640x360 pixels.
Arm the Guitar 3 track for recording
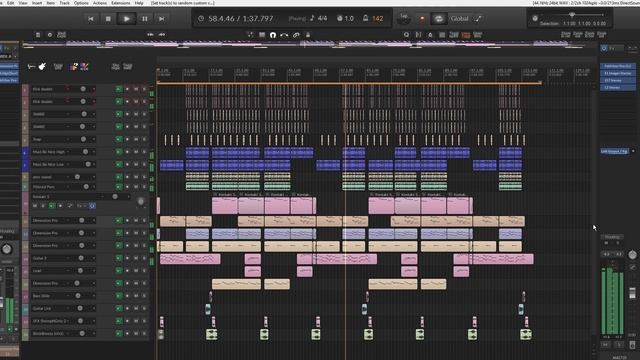pyautogui.click(x=127, y=258)
